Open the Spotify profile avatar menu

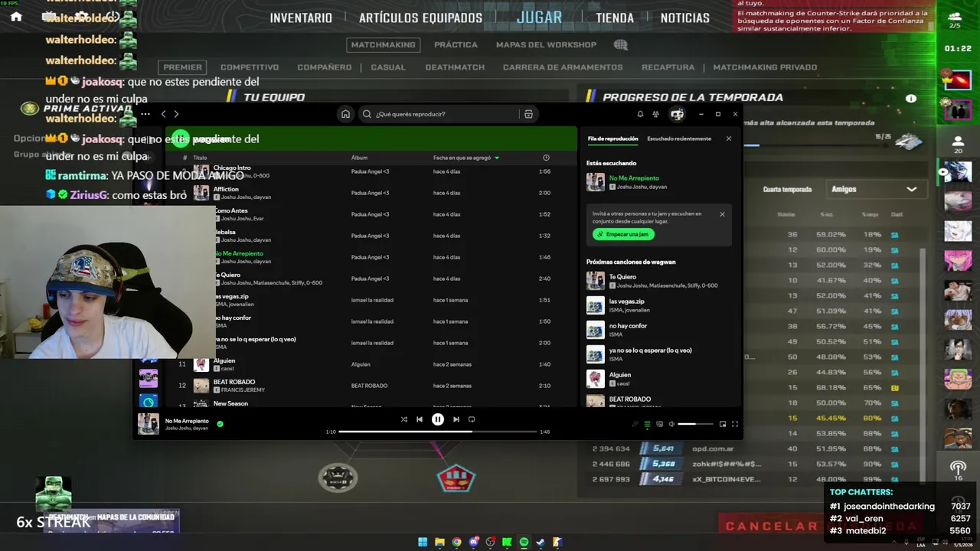677,114
